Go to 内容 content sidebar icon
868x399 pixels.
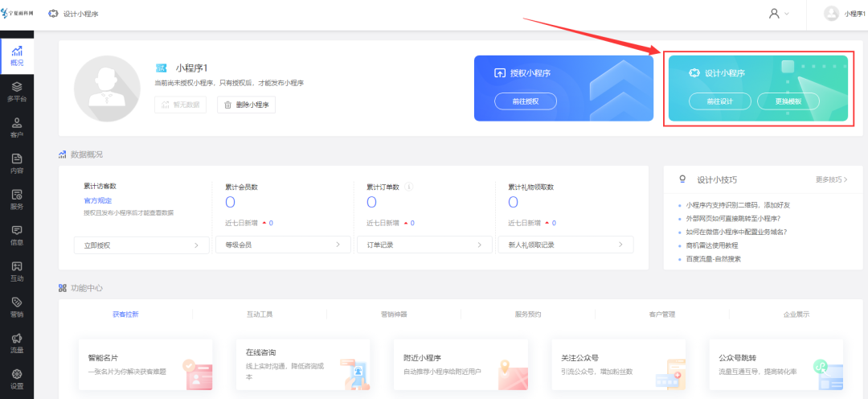pos(17,164)
